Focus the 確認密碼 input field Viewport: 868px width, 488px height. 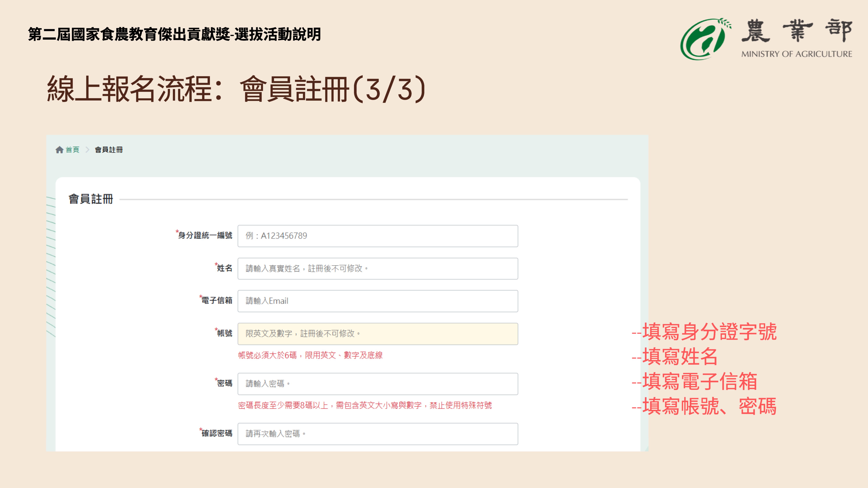[x=378, y=434]
